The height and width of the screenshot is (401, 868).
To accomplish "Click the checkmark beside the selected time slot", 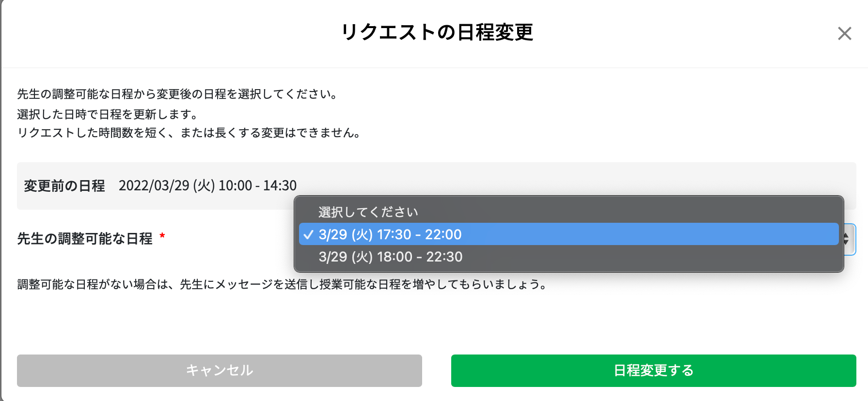I will point(308,235).
